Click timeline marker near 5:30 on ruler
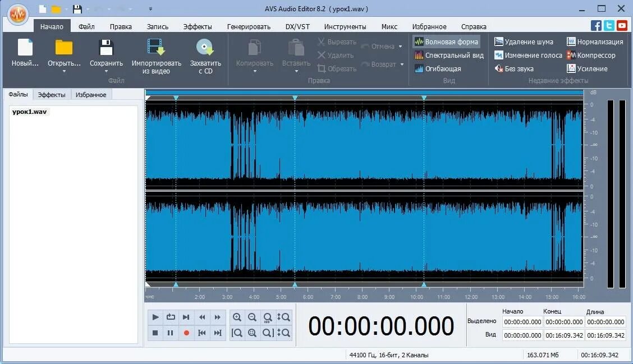This screenshot has height=364, width=633. tap(295, 284)
